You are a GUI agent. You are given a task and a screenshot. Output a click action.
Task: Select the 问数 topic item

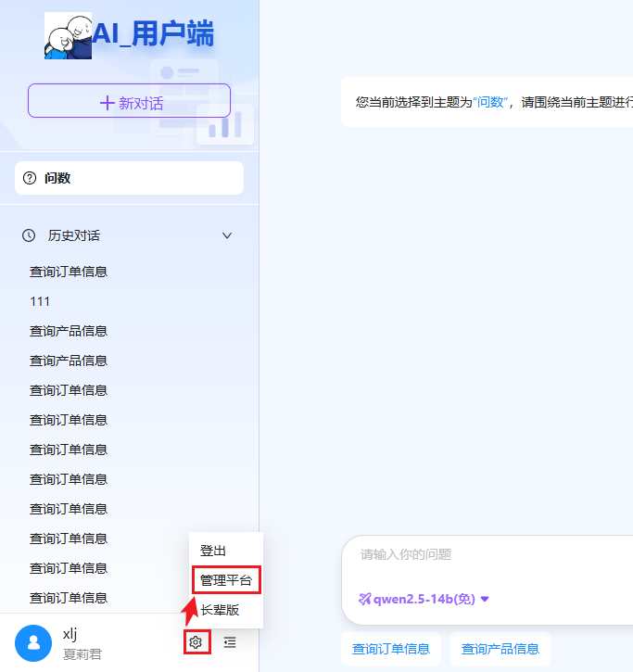point(129,178)
